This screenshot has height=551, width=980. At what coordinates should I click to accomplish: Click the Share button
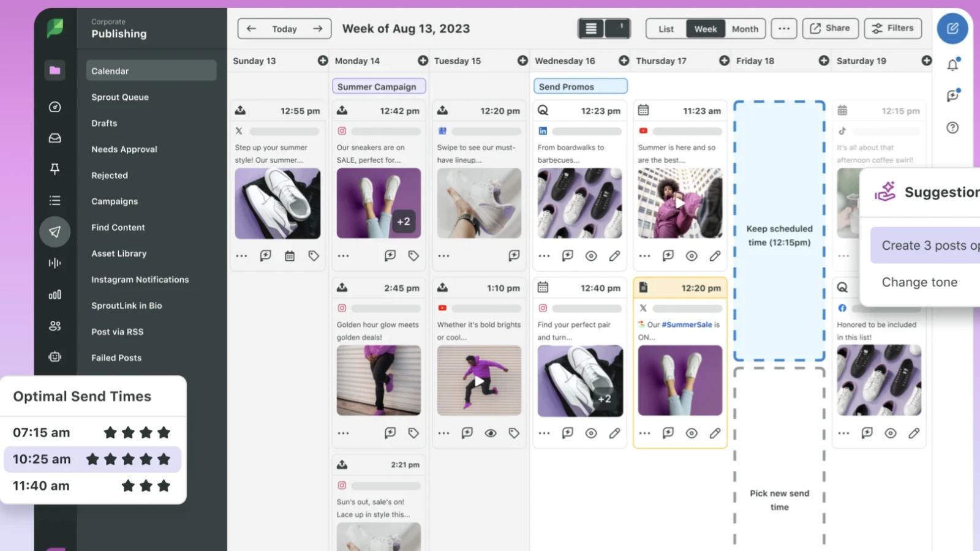(x=830, y=28)
